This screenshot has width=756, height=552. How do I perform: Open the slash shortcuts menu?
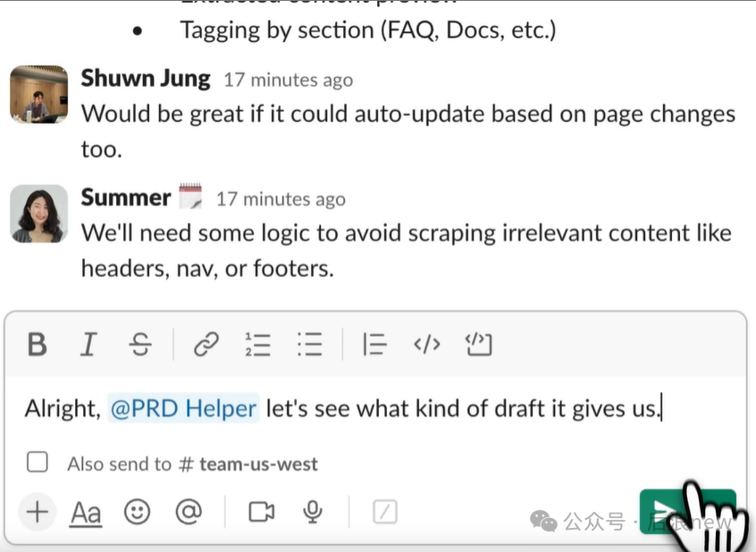point(385,512)
